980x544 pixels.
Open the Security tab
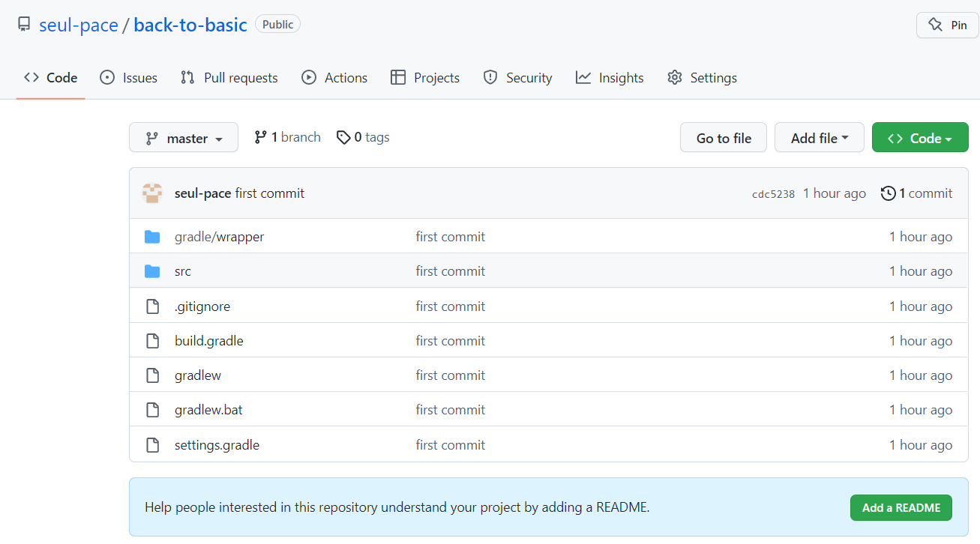coord(518,77)
